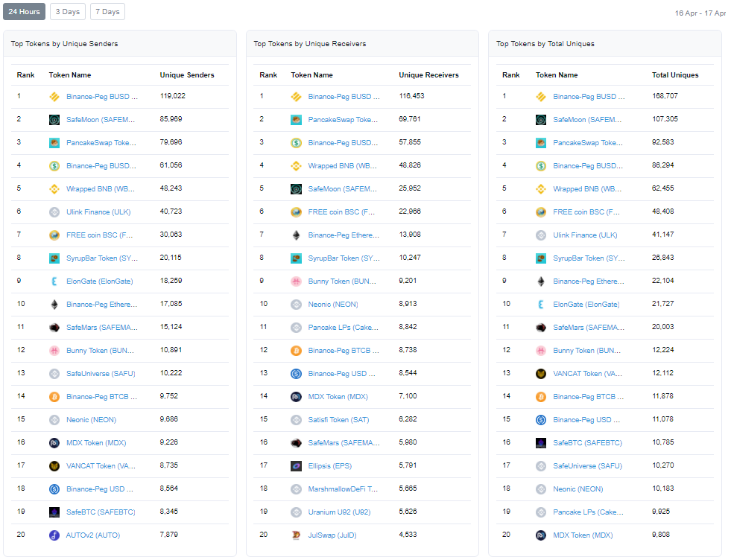Open MarshmallowDeFi token link

click(343, 489)
